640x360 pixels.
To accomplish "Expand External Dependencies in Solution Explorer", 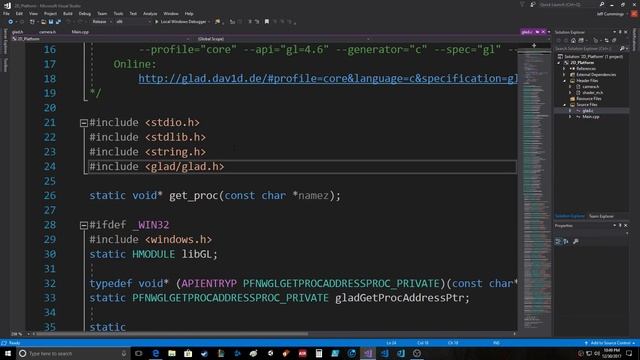I will (x=565, y=75).
